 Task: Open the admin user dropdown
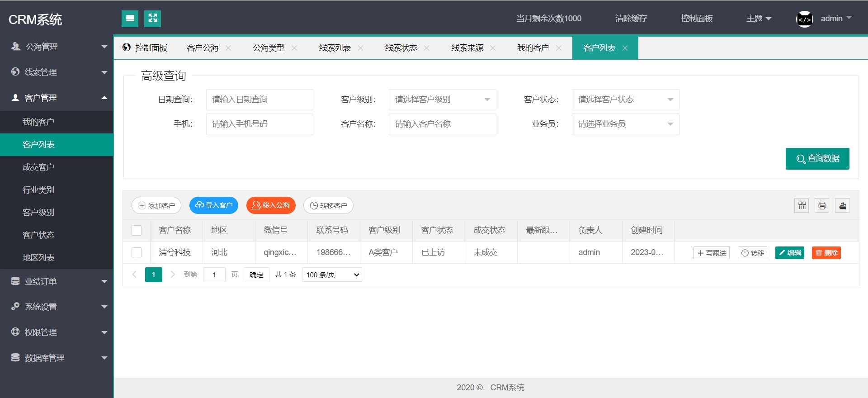pyautogui.click(x=836, y=19)
